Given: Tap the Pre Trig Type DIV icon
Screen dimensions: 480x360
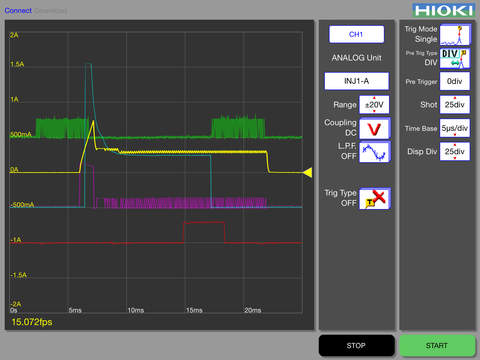Looking at the screenshot, I should tap(455, 58).
